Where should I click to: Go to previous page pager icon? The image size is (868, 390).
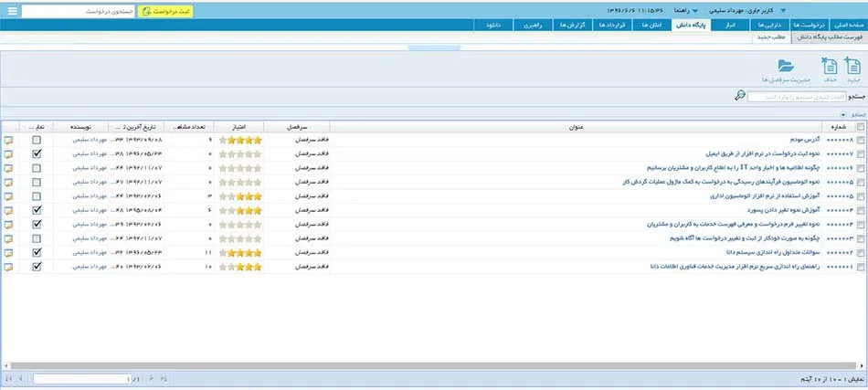(21, 379)
